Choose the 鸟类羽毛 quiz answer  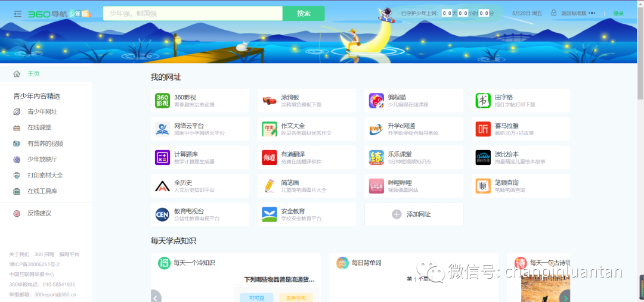[x=296, y=297]
